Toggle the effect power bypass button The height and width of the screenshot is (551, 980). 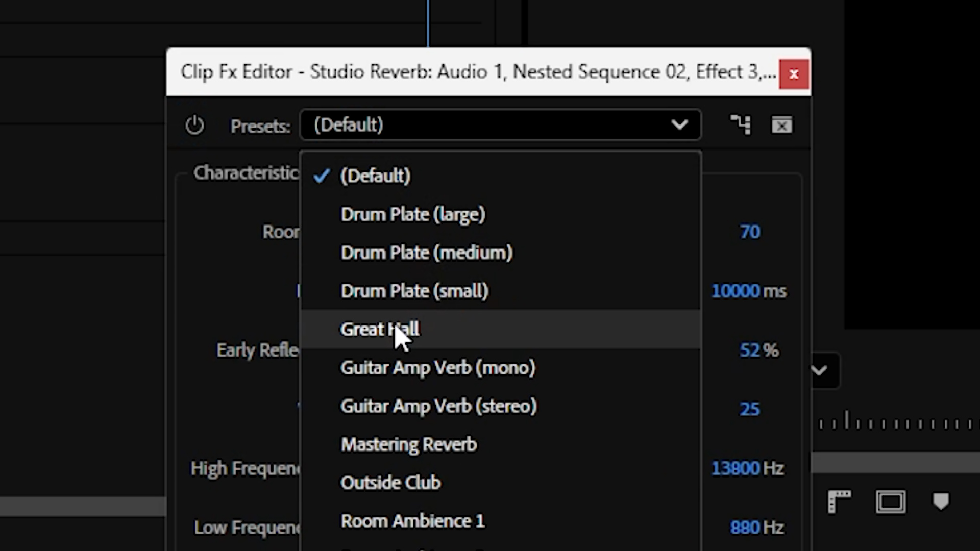[x=194, y=126]
